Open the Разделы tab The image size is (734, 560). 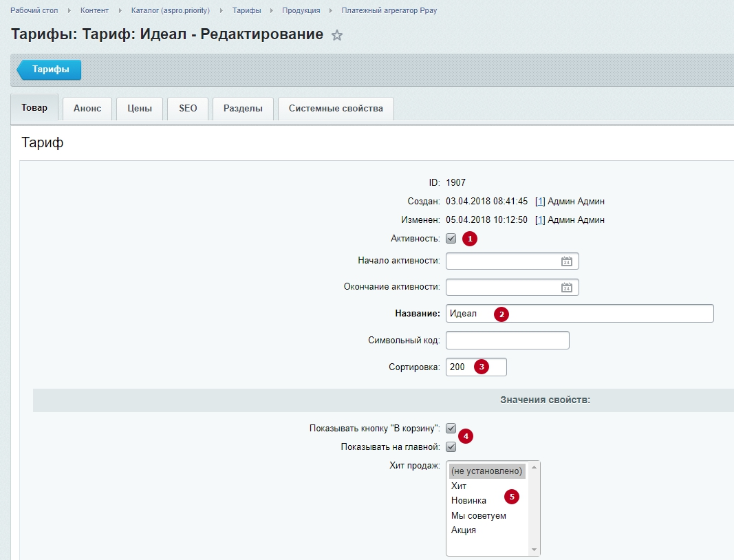click(x=243, y=108)
